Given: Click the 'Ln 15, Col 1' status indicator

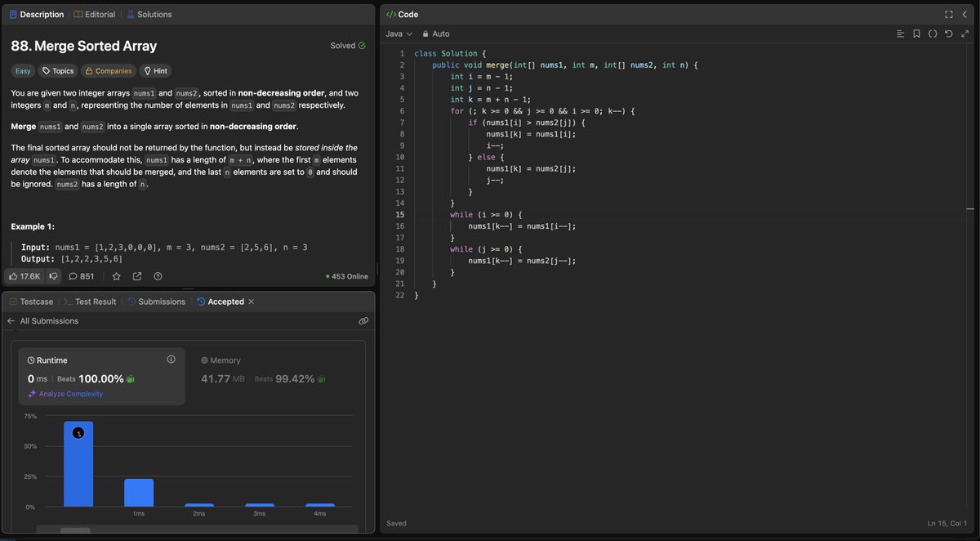Looking at the screenshot, I should coord(947,523).
